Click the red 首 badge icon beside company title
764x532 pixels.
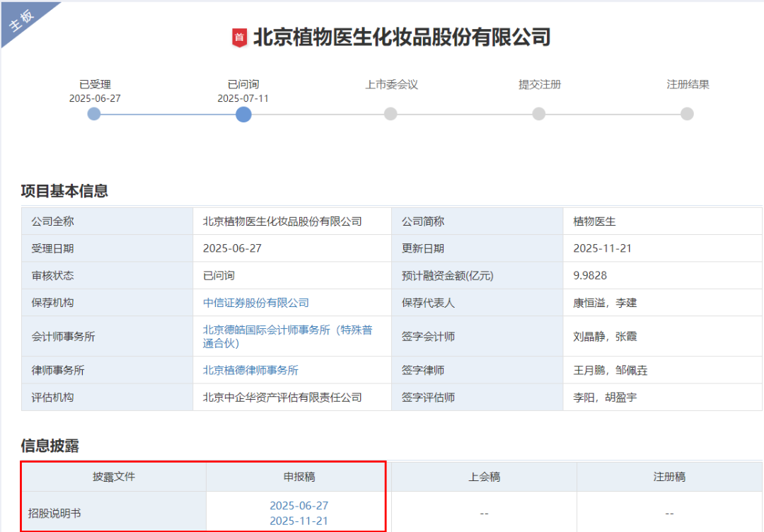click(x=240, y=37)
